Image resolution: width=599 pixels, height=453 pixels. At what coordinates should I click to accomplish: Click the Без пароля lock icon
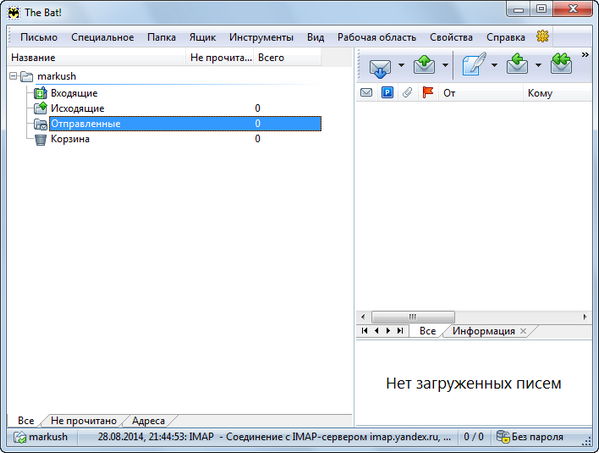(503, 437)
